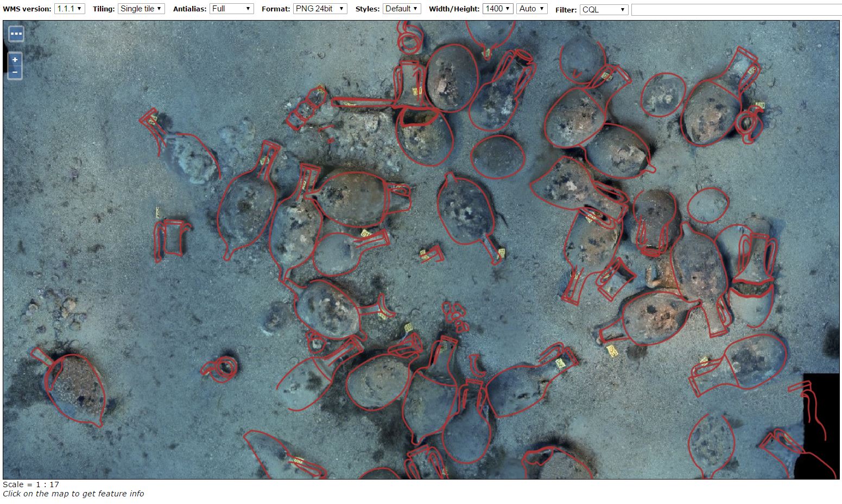
Task: Click the zoom out minus button
Action: click(15, 72)
